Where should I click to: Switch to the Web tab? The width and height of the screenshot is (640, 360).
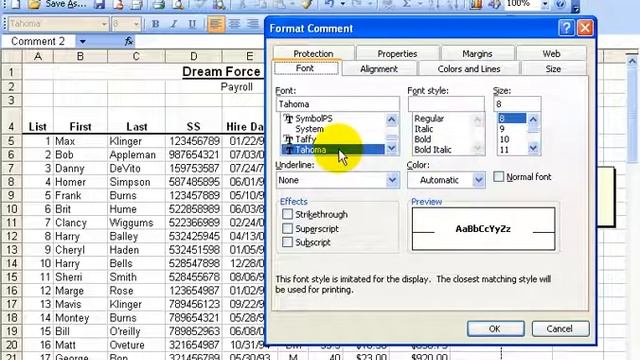[551, 53]
